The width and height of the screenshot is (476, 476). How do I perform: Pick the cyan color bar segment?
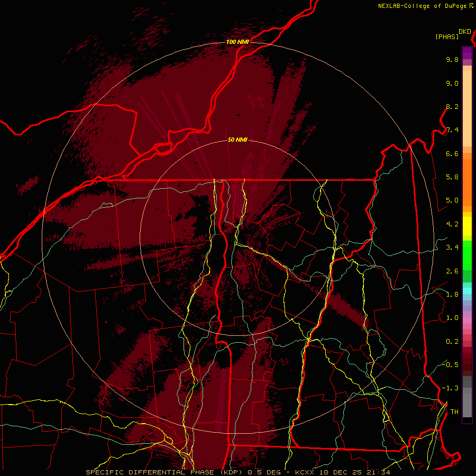coord(467,291)
